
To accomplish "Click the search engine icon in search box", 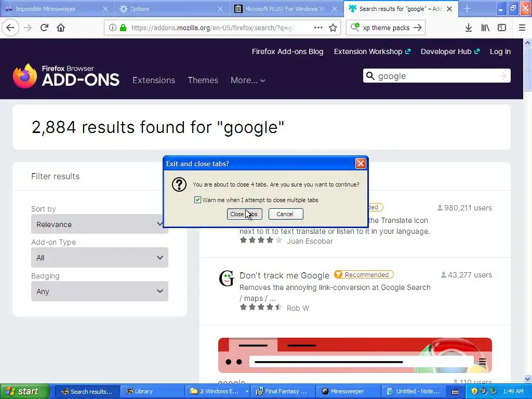I will (x=355, y=27).
